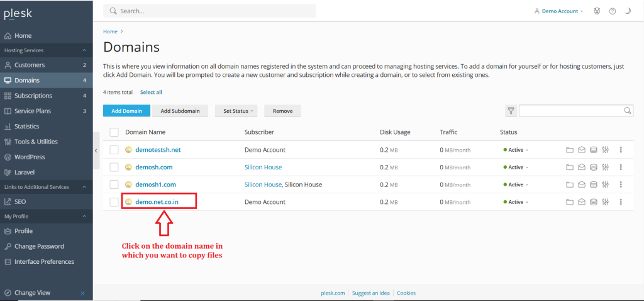This screenshot has width=644, height=301.
Task: Go to Home in the sidebar
Action: click(47, 36)
